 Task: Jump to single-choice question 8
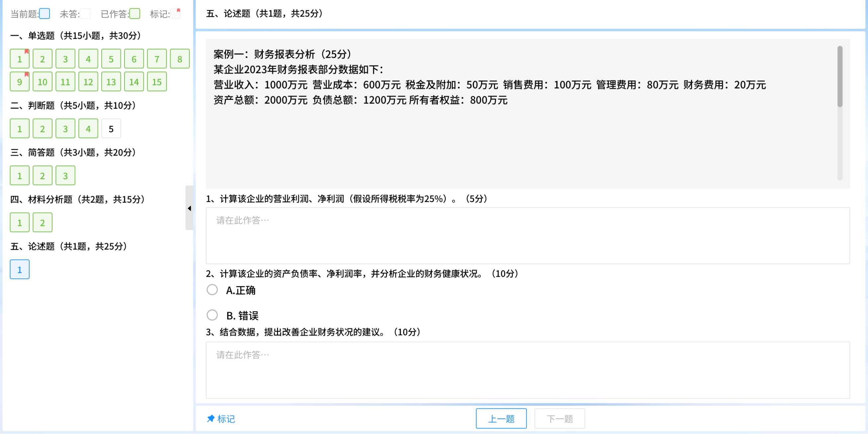[180, 59]
